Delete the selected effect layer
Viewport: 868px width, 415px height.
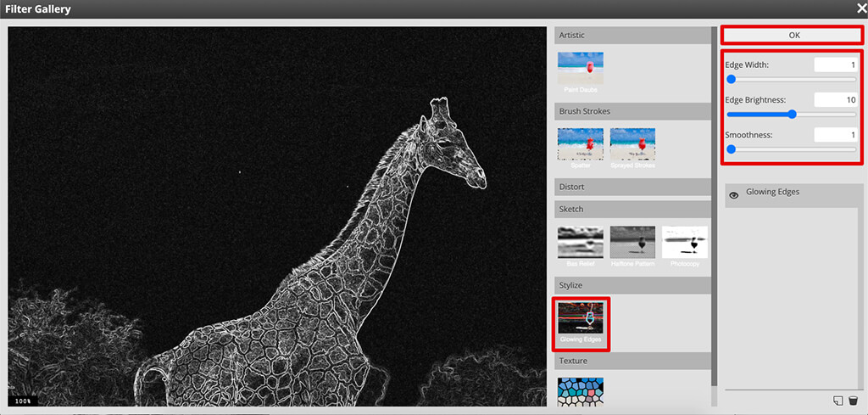(853, 401)
